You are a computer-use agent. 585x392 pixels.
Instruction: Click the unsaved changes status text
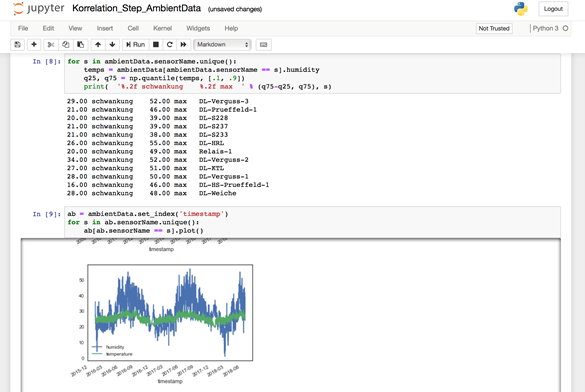(x=235, y=9)
